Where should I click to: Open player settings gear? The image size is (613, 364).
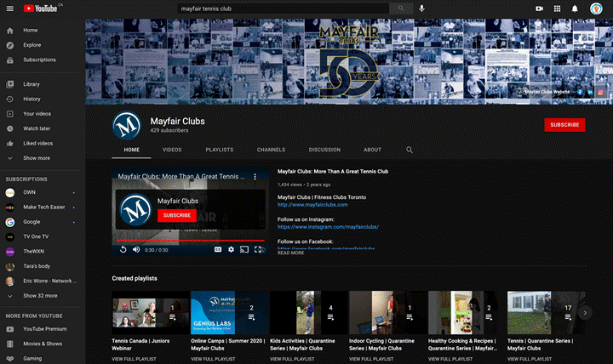pyautogui.click(x=231, y=249)
